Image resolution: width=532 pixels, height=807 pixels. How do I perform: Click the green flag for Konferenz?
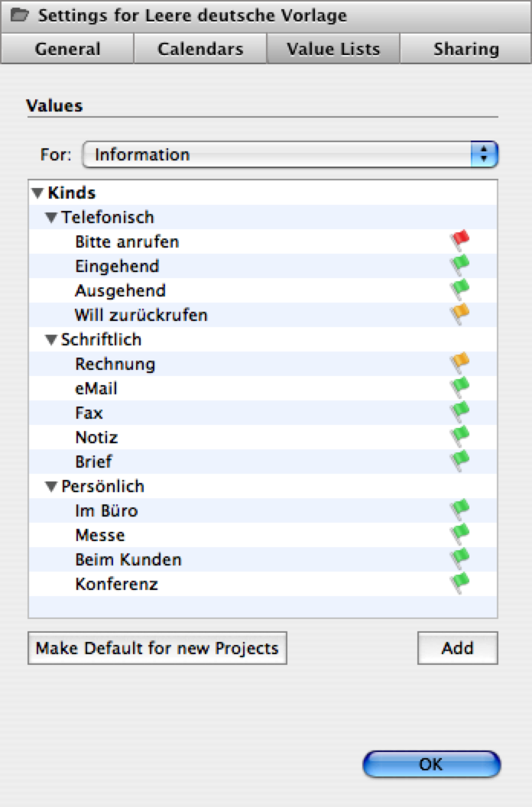[460, 582]
